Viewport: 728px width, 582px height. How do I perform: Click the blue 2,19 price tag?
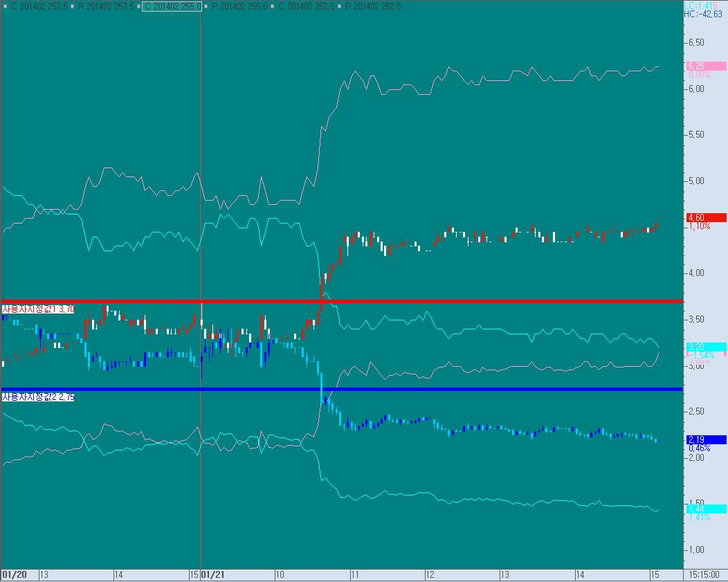pos(705,439)
